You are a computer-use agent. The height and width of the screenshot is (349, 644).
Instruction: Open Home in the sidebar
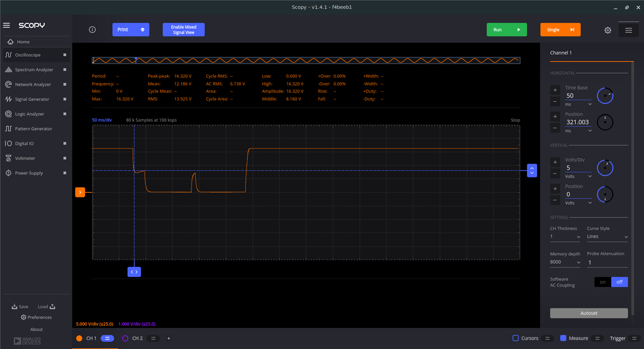36,42
